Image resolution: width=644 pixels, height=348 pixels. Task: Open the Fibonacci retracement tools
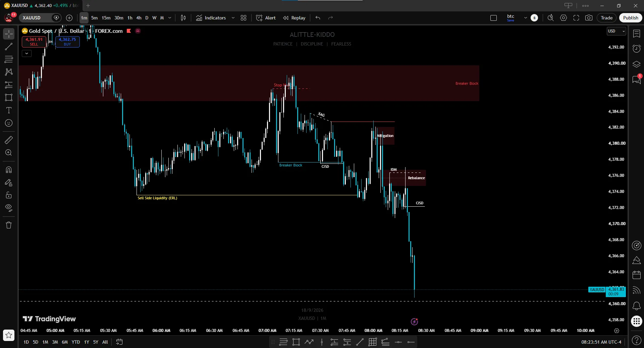pos(9,59)
